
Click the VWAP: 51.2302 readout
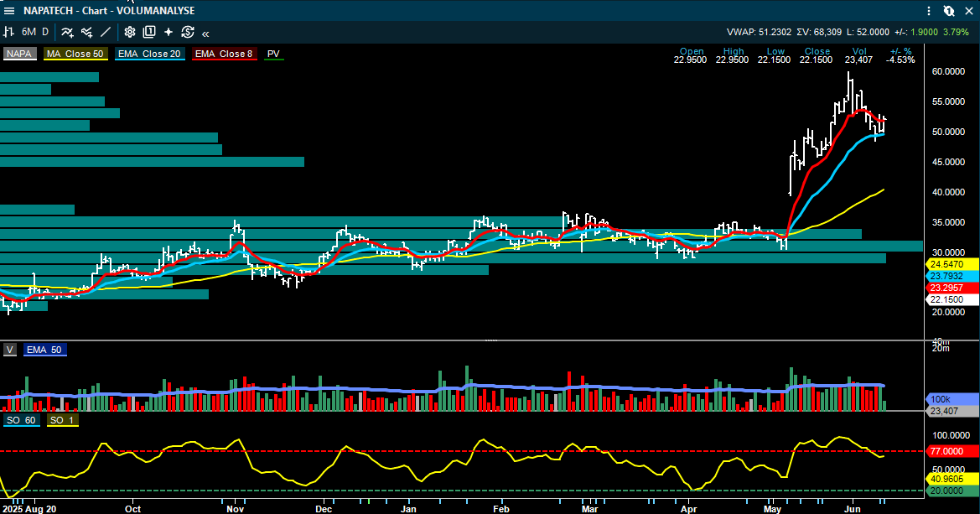tap(759, 32)
